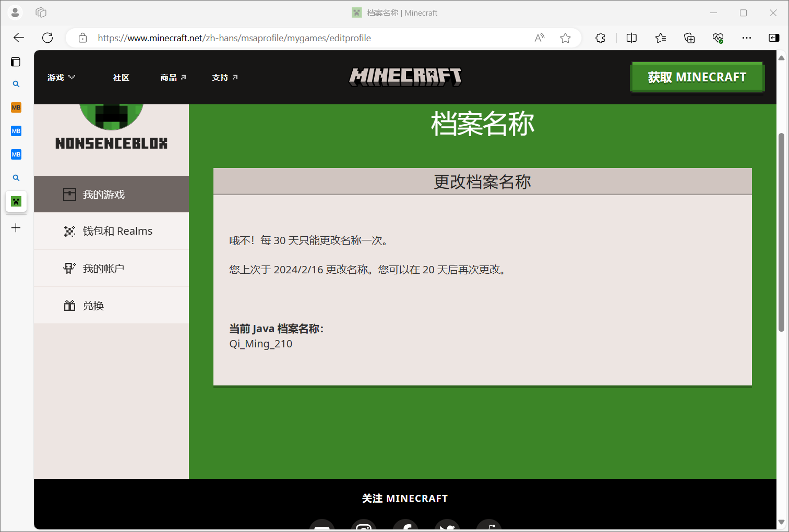Switch to the first blue MB tab
789x532 pixels.
tap(16, 131)
